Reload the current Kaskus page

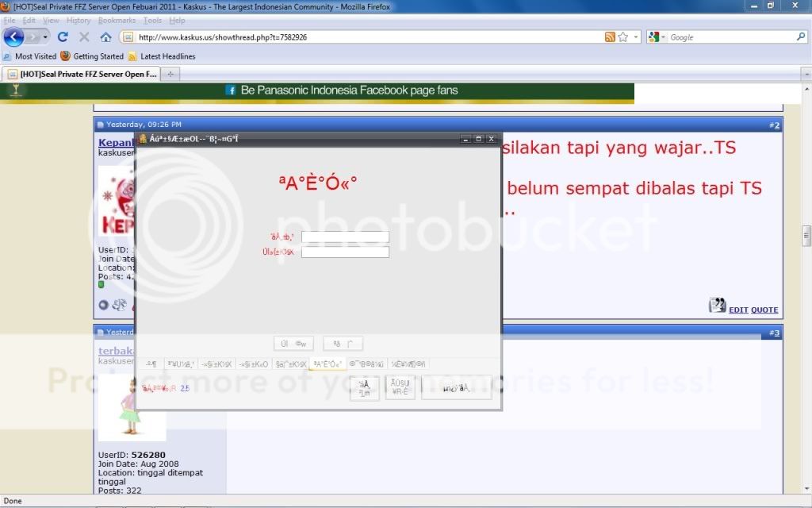[63, 37]
